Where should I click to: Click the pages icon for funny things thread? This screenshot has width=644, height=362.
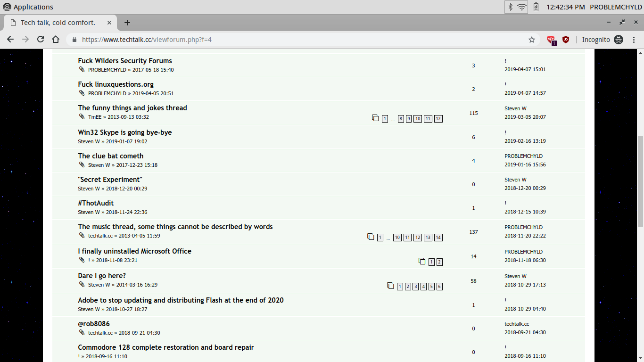click(375, 118)
